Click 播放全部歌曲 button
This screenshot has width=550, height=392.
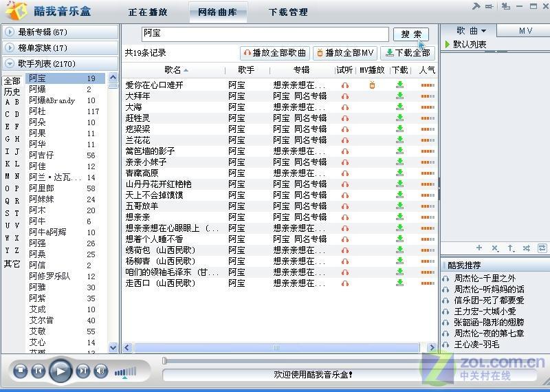275,53
